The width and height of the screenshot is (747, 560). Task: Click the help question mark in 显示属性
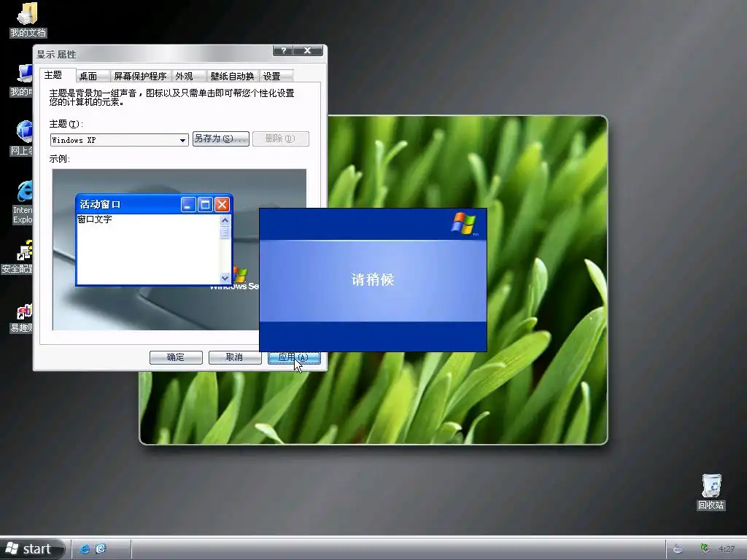pyautogui.click(x=284, y=50)
